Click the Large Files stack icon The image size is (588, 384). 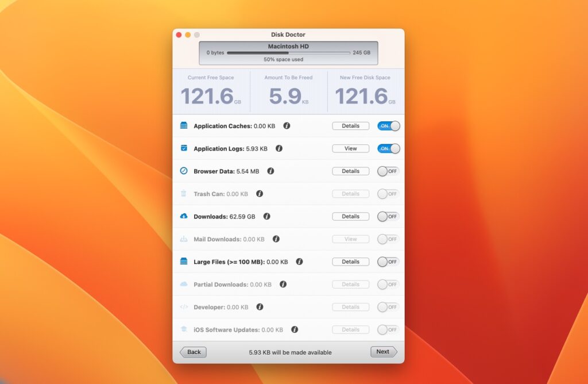[185, 262]
